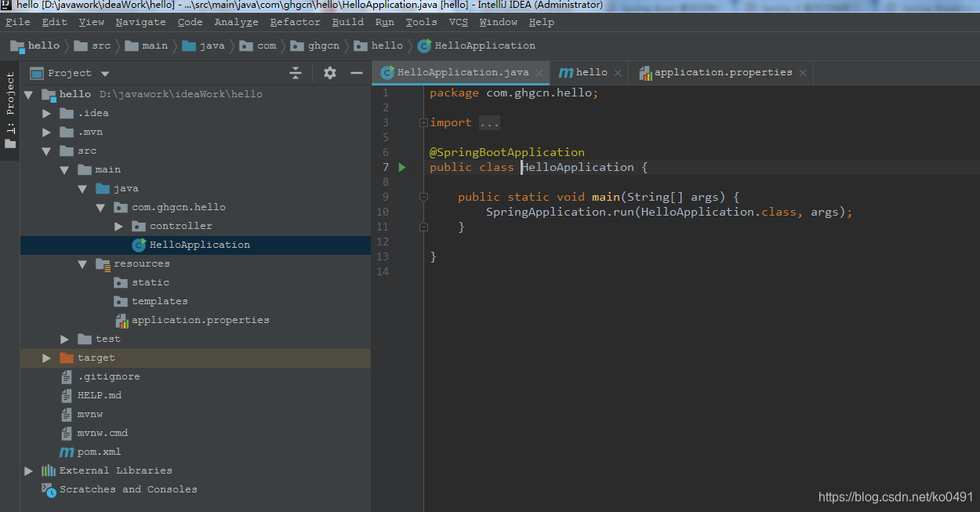The height and width of the screenshot is (512, 980).
Task: Click the .gitignore file icon
Action: coord(67,376)
